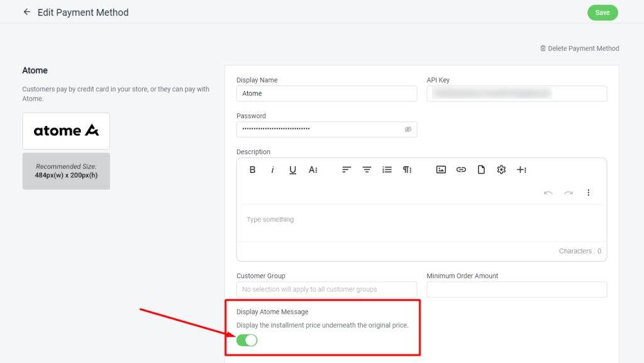Viewport: 644px width, 363px height.
Task: Click the 'Edit Payment Method' page title
Action: [83, 13]
